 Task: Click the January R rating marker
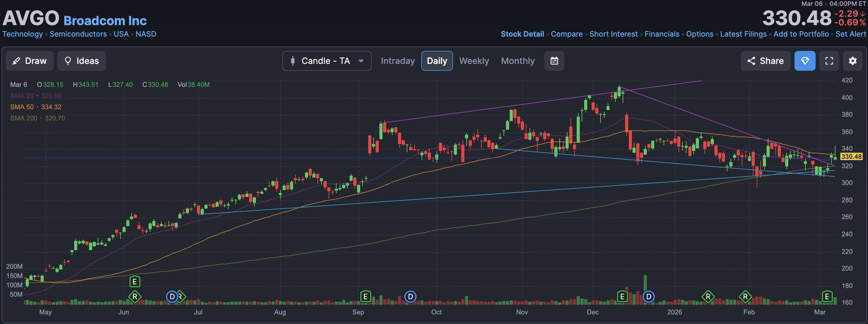tap(708, 297)
